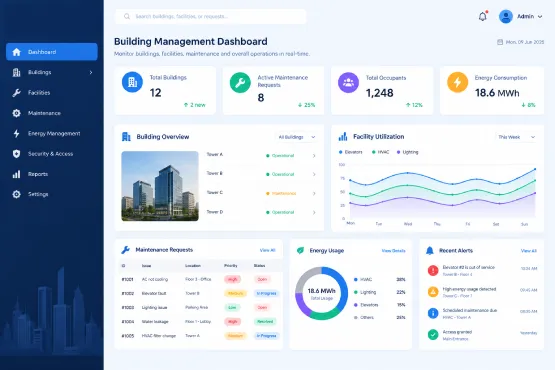The height and width of the screenshot is (370, 555).
Task: Click the green access granted check icon
Action: [x=433, y=334]
